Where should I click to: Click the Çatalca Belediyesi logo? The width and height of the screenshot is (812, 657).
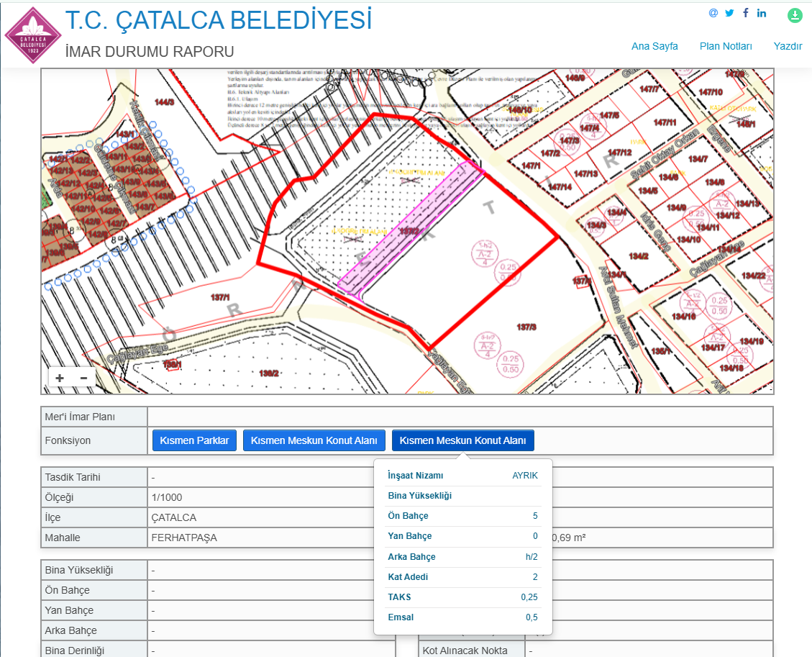click(x=32, y=35)
